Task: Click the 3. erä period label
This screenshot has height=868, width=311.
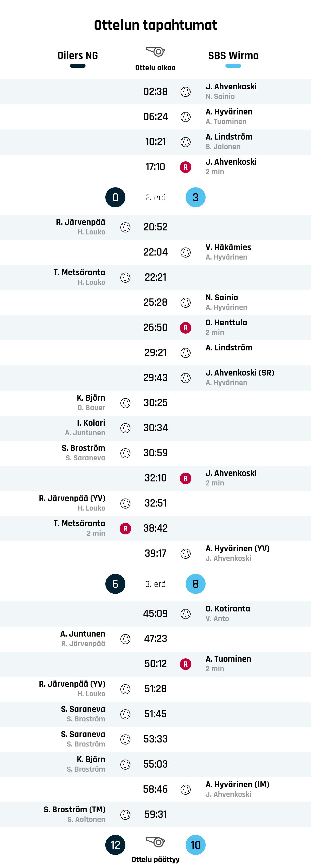Action: [x=155, y=584]
